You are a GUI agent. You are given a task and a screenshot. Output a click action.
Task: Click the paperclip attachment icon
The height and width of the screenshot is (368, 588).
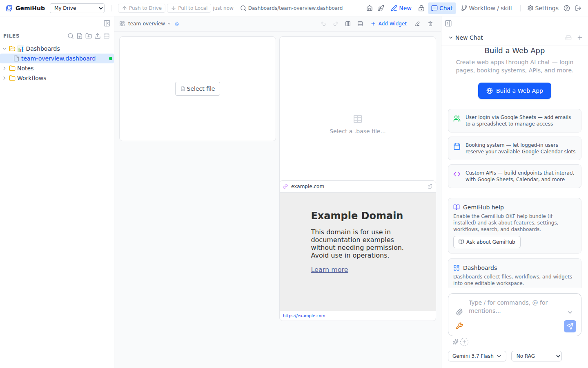point(459,312)
